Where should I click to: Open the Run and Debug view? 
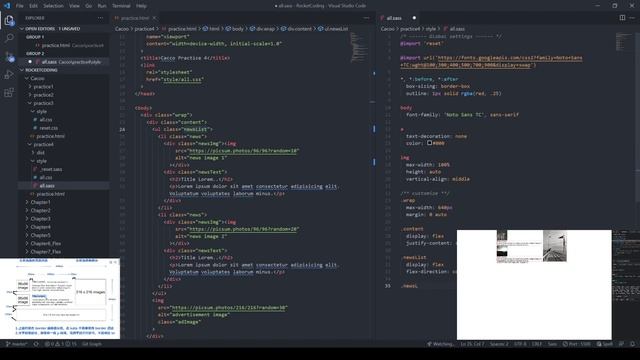[x=9, y=75]
